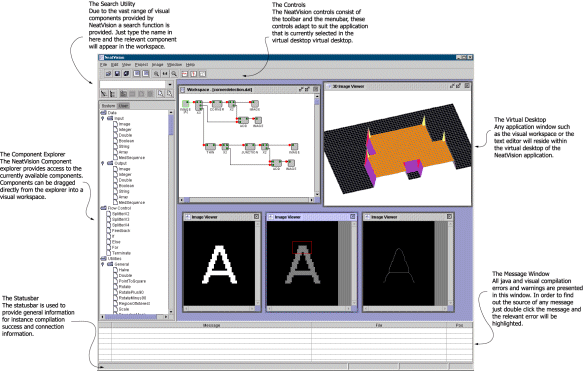Viewport: 585px width, 371px height.
Task: Open the Project menu
Action: tap(141, 65)
